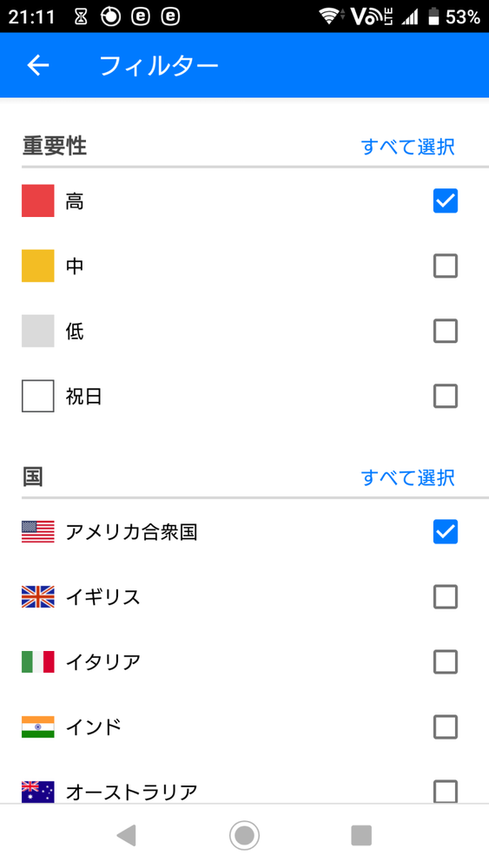Tap the イタリア country row label
Viewport: 489px width, 868px height.
pos(103,661)
